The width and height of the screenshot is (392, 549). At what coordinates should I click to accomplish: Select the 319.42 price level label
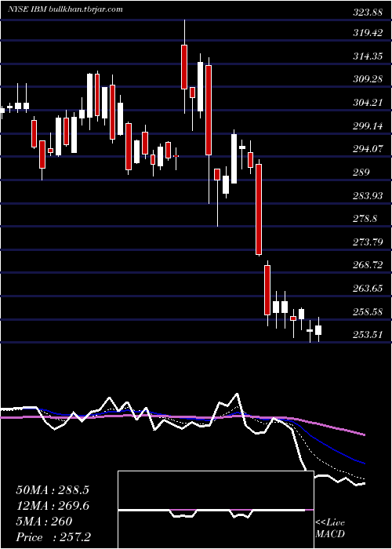point(368,33)
